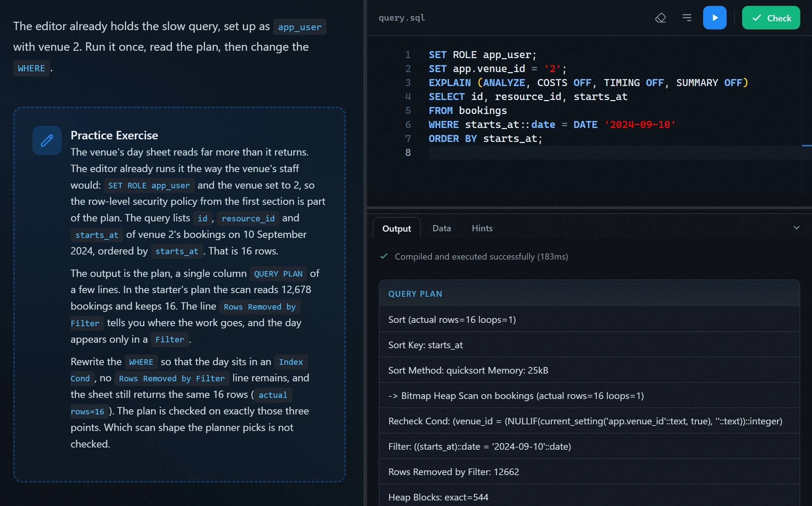The width and height of the screenshot is (812, 506).
Task: Click the 'WHERE' code chip in intro paragraph
Action: (31, 68)
